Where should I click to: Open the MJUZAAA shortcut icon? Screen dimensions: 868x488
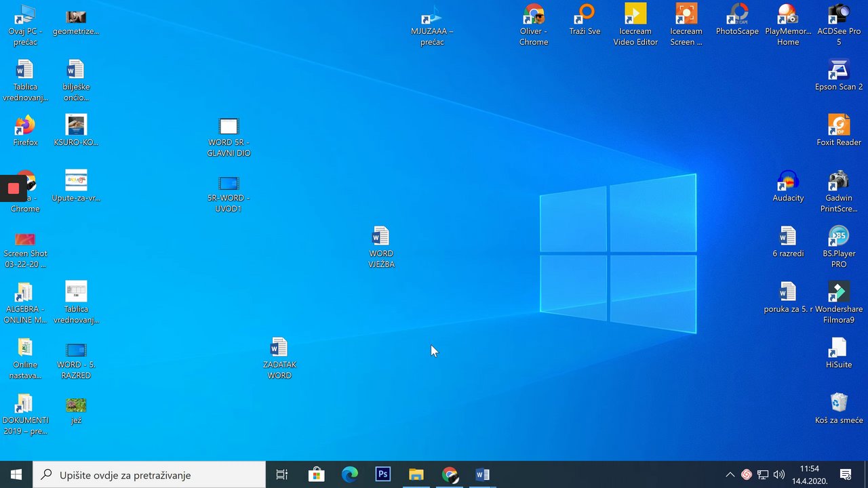coord(432,15)
